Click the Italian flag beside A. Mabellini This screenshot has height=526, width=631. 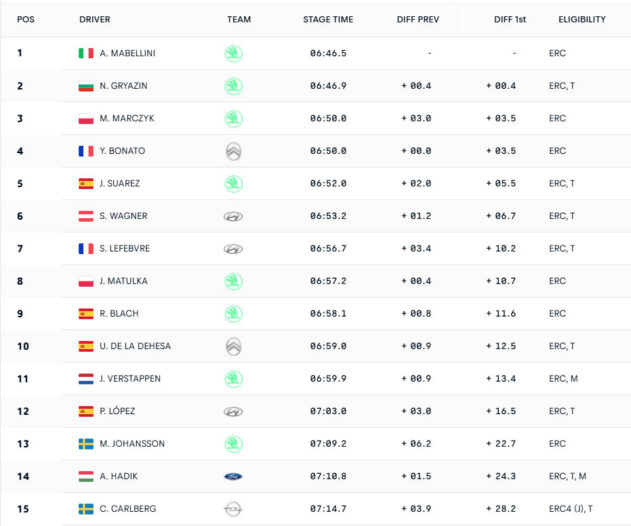click(x=86, y=53)
